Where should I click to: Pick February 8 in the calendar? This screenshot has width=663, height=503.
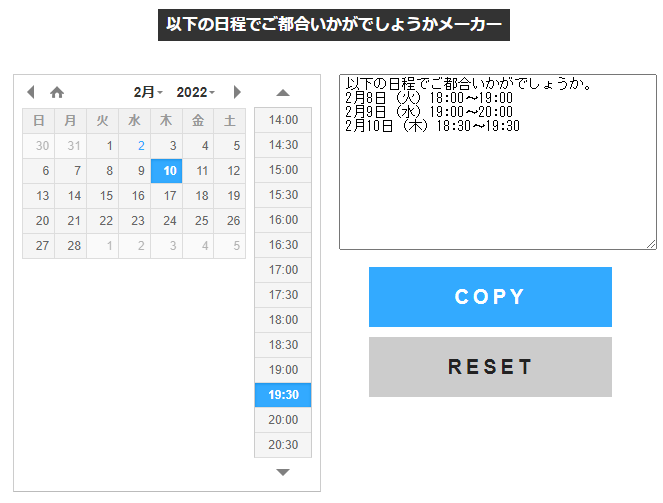[x=103, y=171]
